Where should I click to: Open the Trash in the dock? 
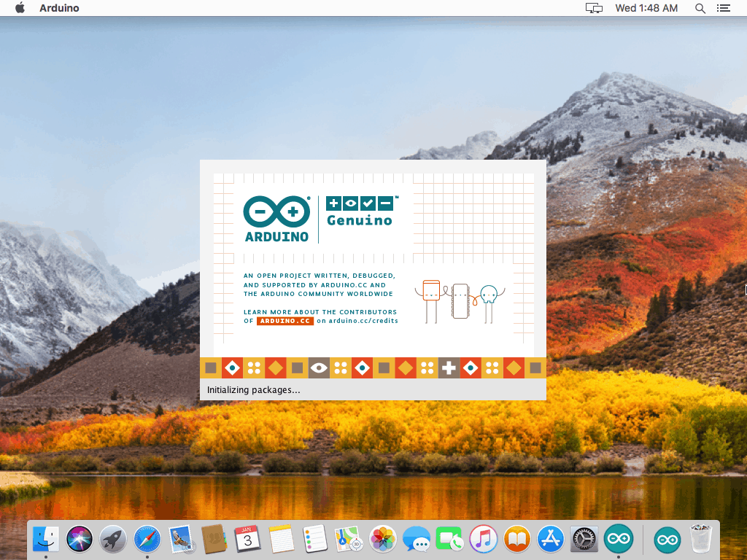701,539
